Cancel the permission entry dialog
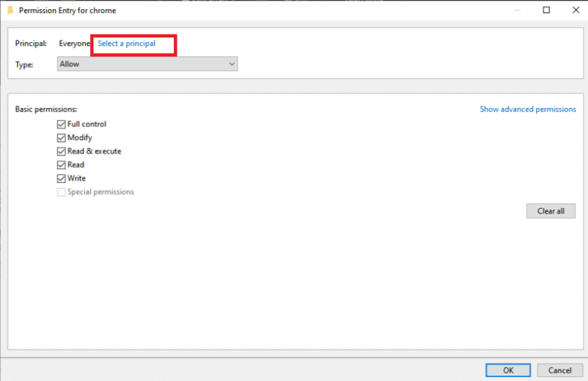 (x=560, y=370)
